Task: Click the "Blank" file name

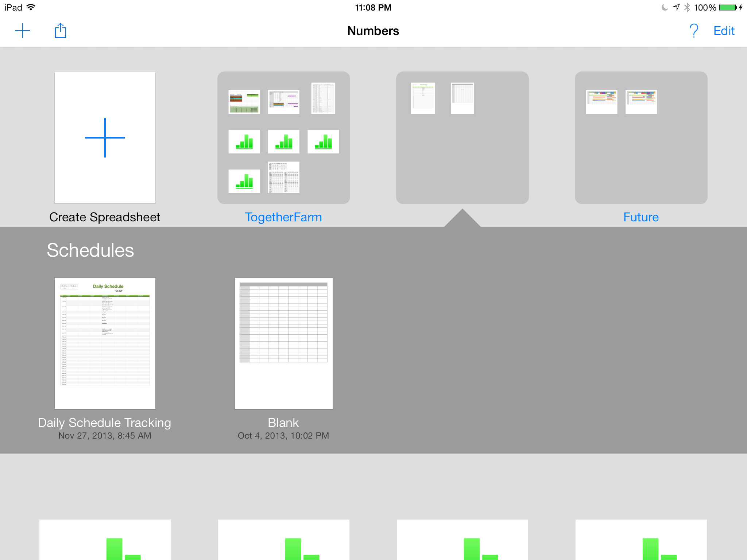Action: [x=283, y=423]
